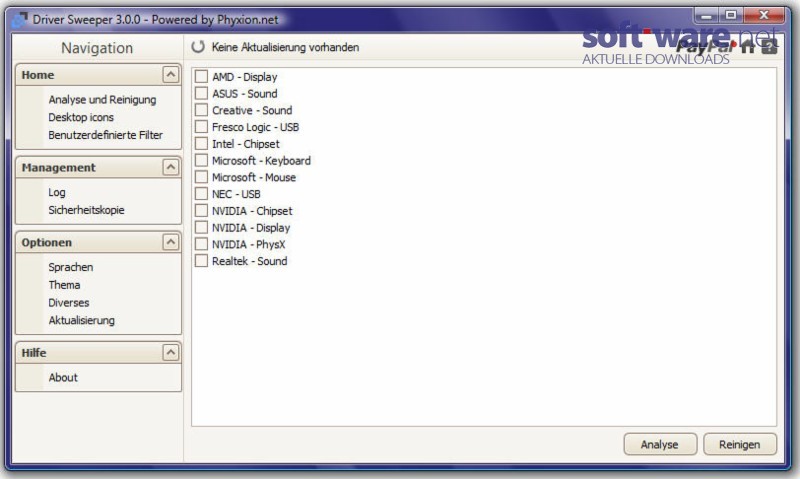Open the Desktop icons page

[x=81, y=117]
